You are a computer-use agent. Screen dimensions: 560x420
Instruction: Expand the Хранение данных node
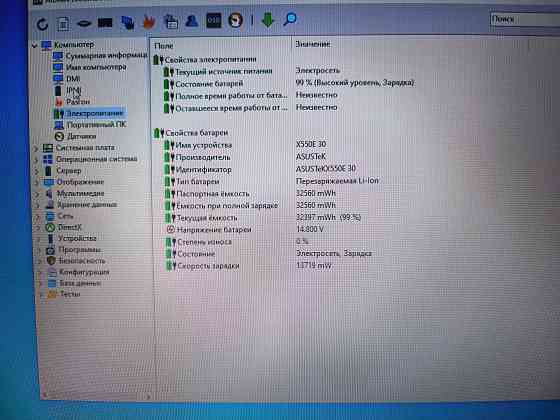coord(38,206)
